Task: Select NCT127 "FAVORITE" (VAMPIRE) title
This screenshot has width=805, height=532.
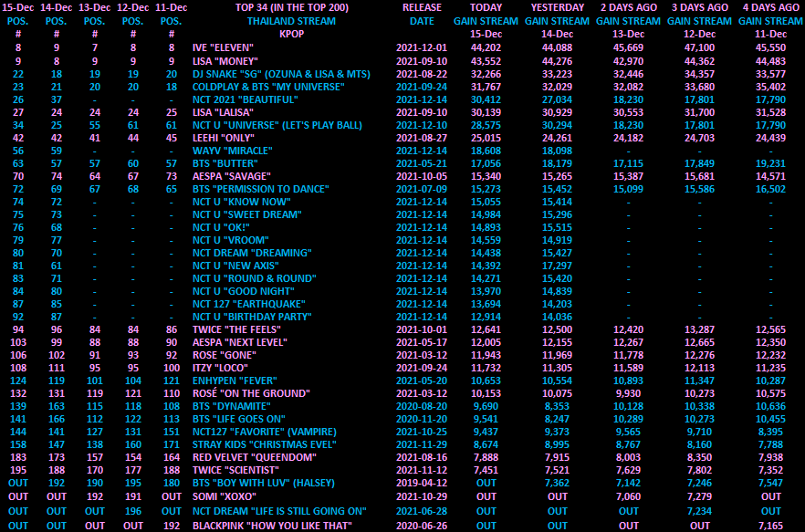Action: pyautogui.click(x=265, y=432)
